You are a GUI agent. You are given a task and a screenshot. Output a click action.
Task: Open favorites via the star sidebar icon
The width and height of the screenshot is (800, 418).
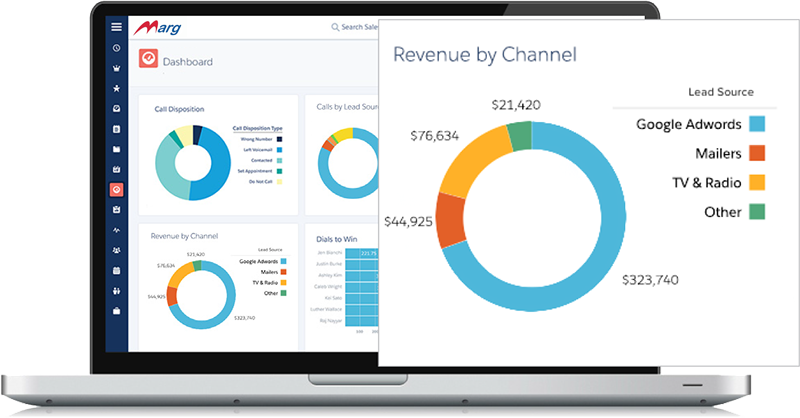(117, 88)
